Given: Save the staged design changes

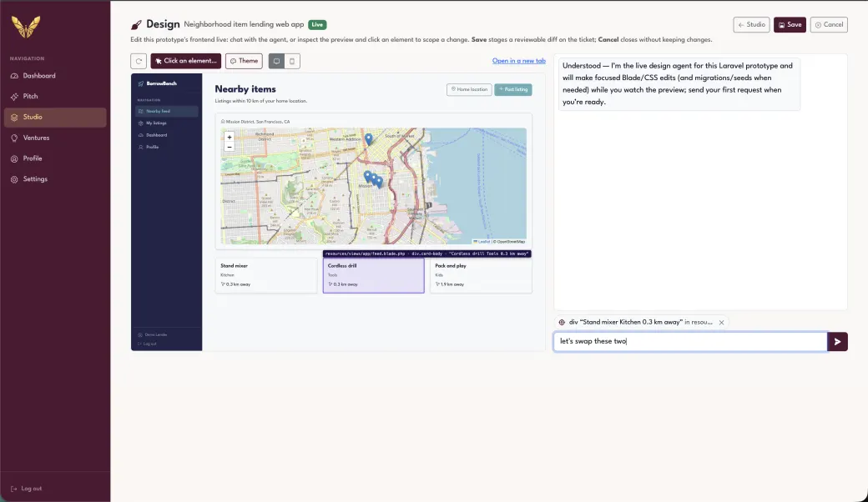Looking at the screenshot, I should pos(790,25).
